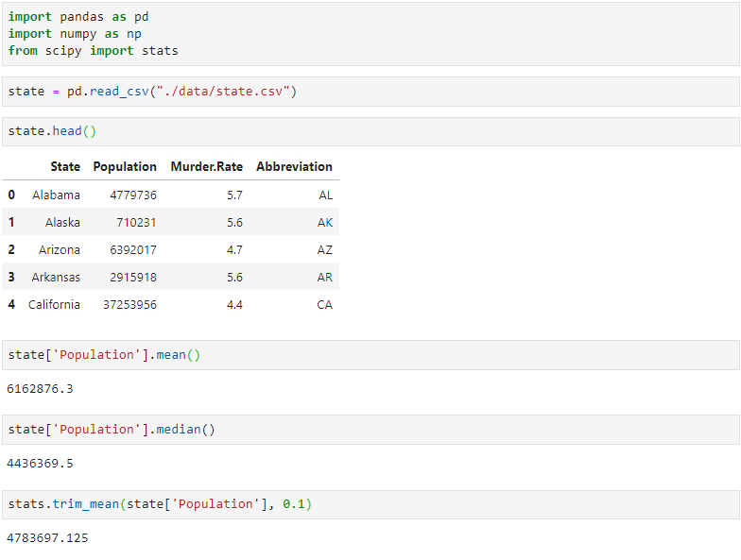The height and width of the screenshot is (560, 741).
Task: Click abbreviation AR
Action: point(325,278)
